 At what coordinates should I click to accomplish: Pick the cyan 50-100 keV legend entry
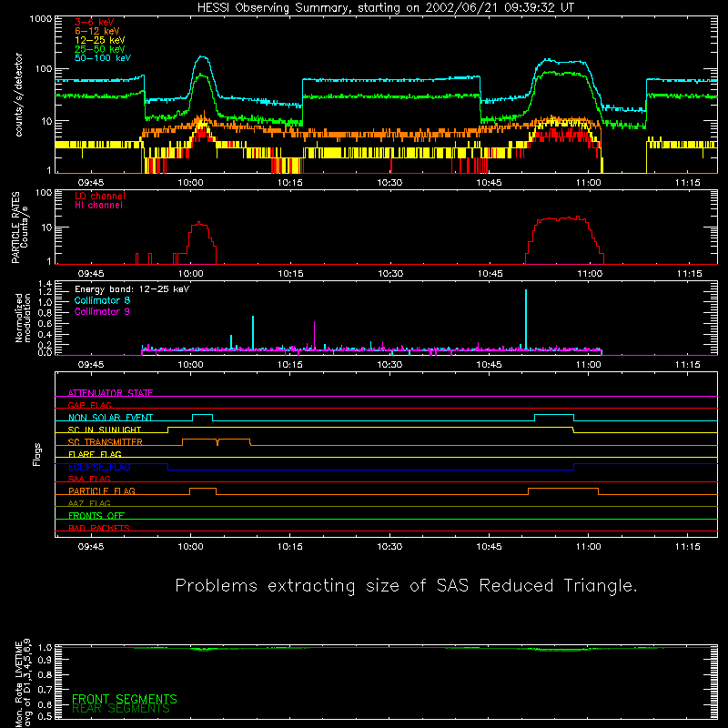(103, 58)
